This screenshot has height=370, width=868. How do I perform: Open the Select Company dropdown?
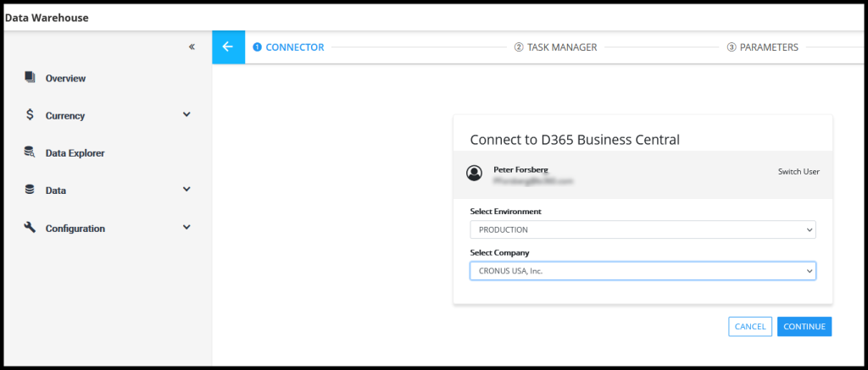643,271
